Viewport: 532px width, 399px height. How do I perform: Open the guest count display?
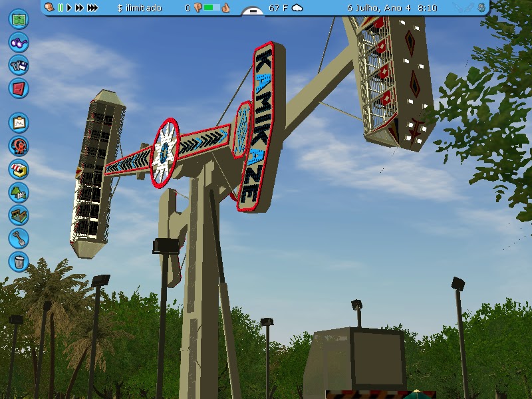tap(187, 7)
